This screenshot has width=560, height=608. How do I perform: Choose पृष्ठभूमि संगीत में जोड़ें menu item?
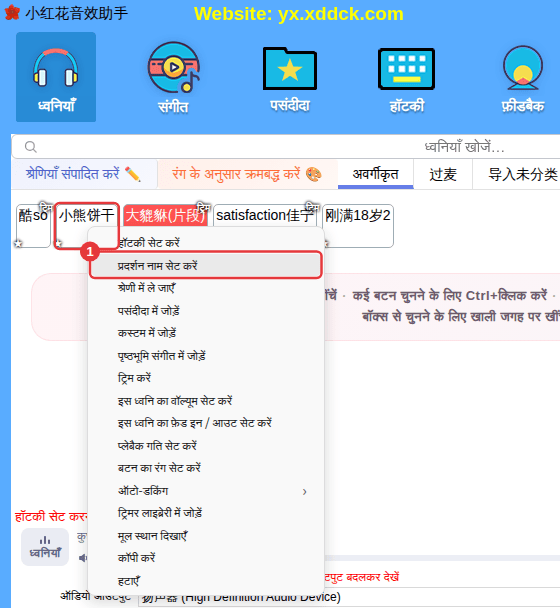click(x=206, y=356)
